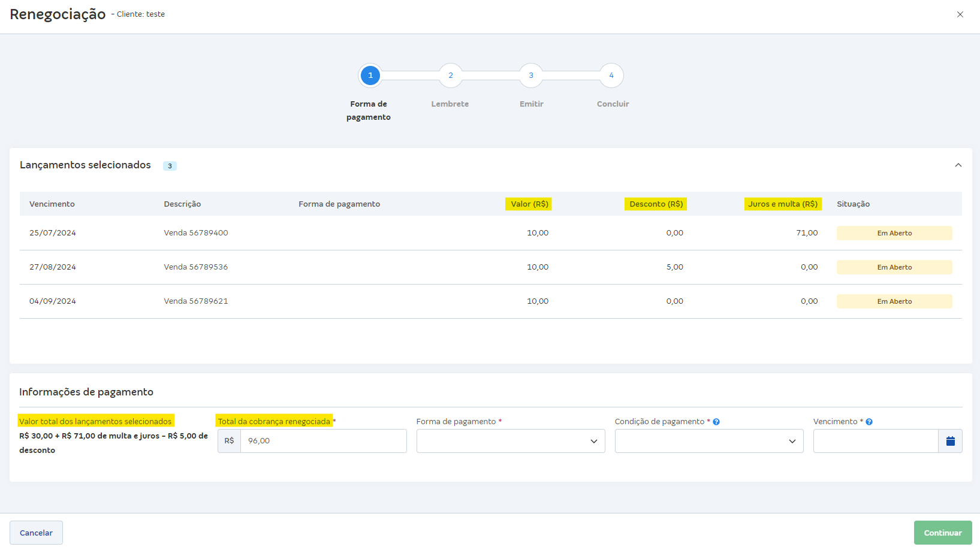The width and height of the screenshot is (980, 547).
Task: Click into the Vencimento date field
Action: 875,441
